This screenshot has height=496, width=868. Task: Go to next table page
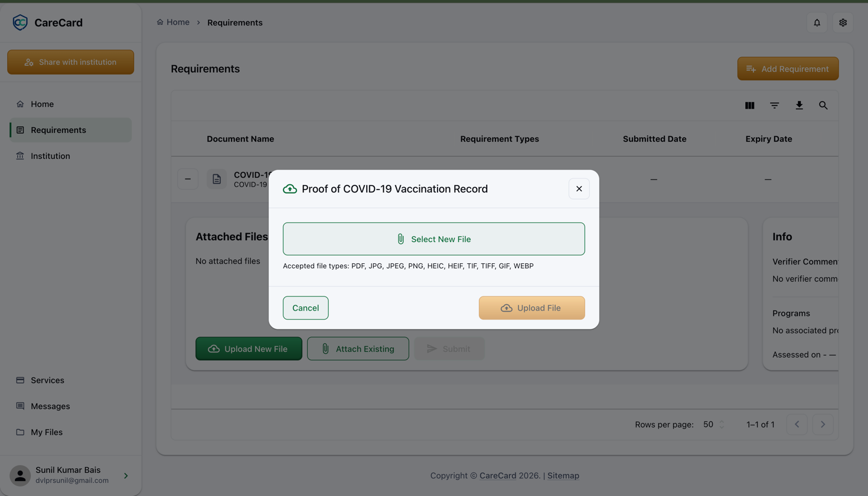pos(823,425)
